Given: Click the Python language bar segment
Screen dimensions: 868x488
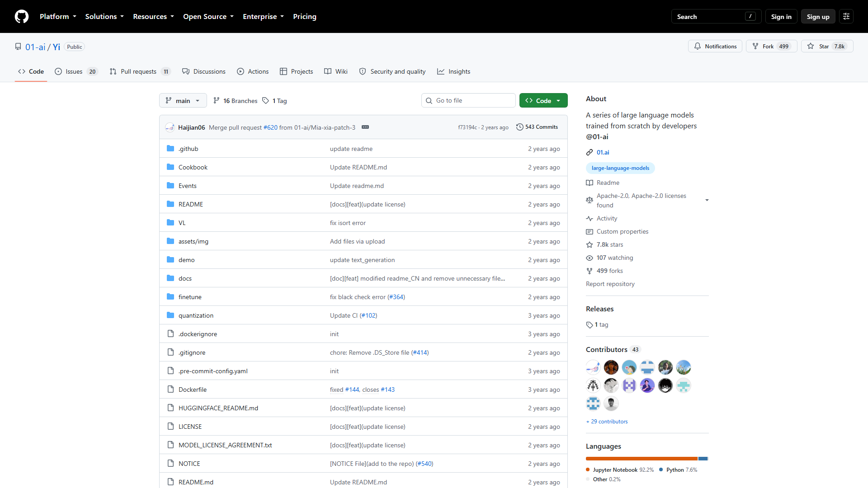Looking at the screenshot, I should pos(703,459).
